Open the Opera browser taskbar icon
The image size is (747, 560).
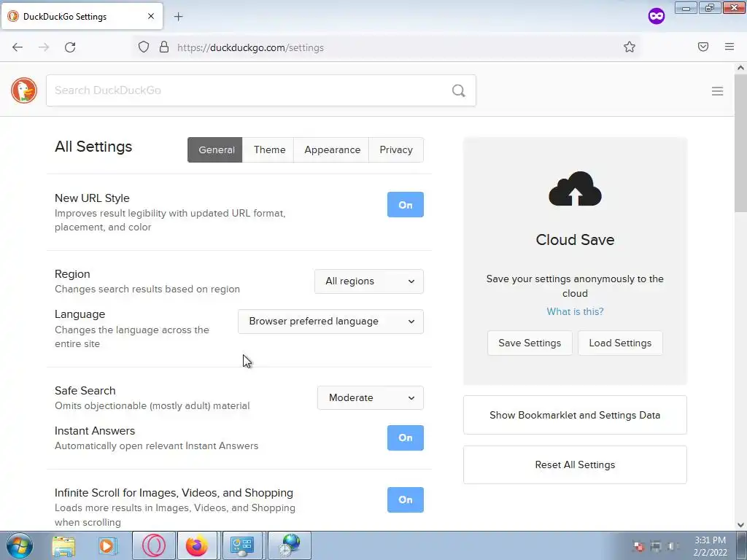(154, 545)
